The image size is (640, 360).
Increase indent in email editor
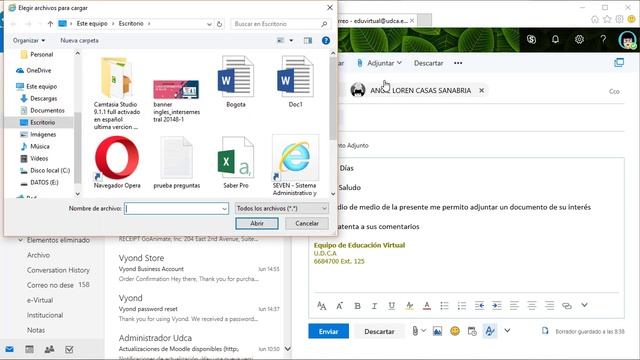[496, 306]
